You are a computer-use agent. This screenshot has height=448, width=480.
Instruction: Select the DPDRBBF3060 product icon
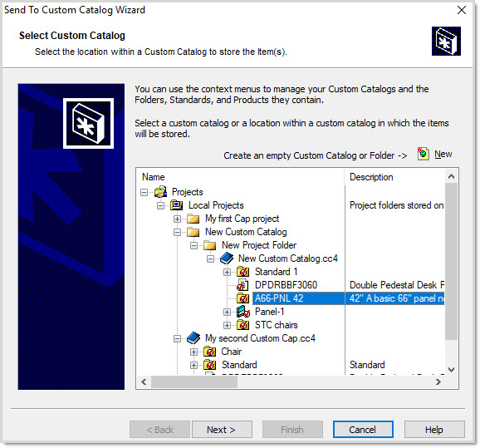(x=242, y=285)
